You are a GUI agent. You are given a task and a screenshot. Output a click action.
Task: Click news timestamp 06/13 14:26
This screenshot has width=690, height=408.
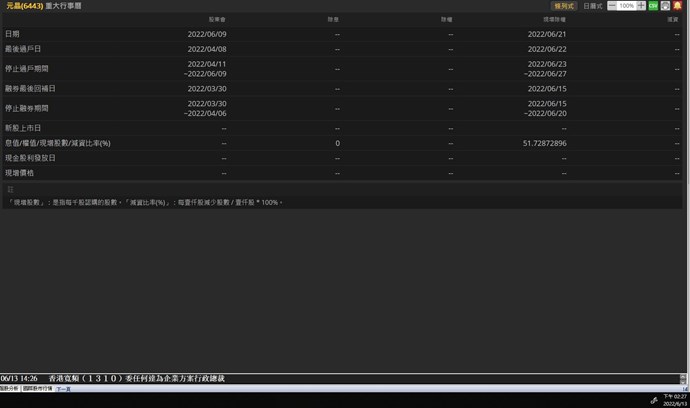click(x=19, y=379)
